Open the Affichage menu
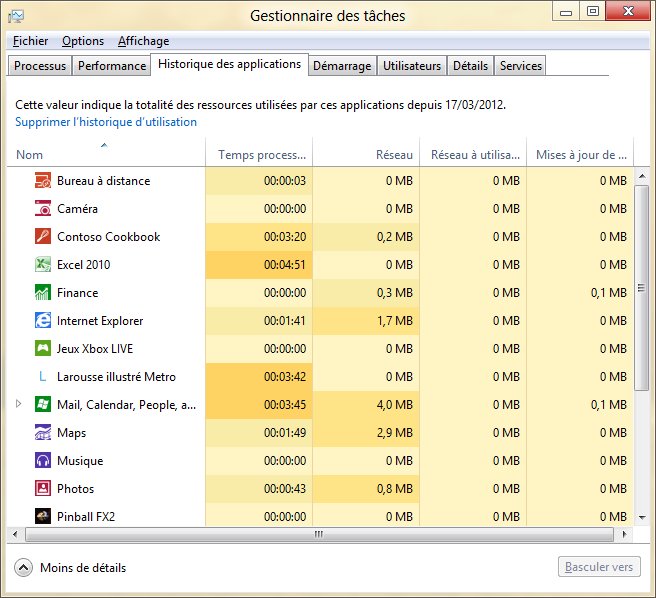This screenshot has height=598, width=656. (x=143, y=41)
